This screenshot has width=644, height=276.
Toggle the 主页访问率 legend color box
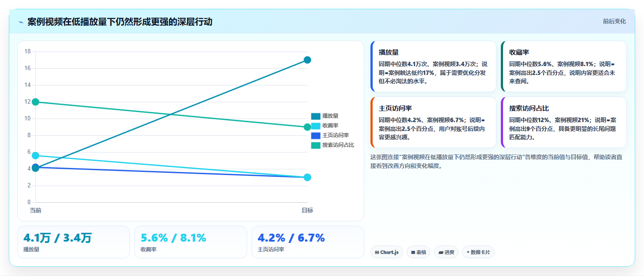click(315, 135)
